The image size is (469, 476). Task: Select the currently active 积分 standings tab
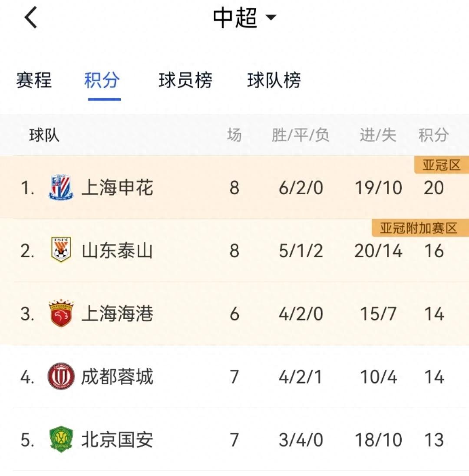coord(102,81)
